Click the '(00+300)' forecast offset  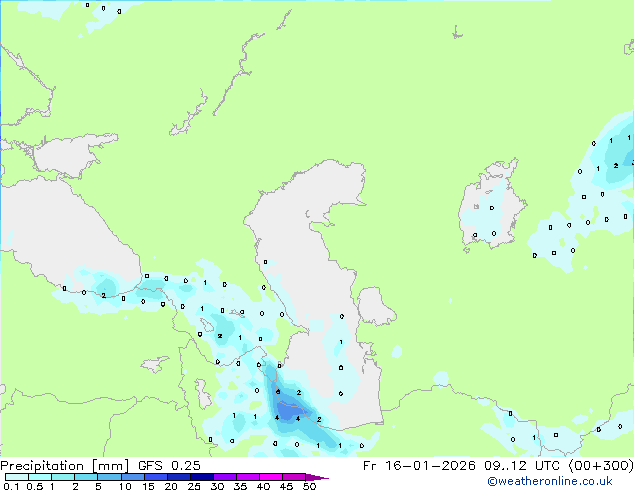(601, 466)
